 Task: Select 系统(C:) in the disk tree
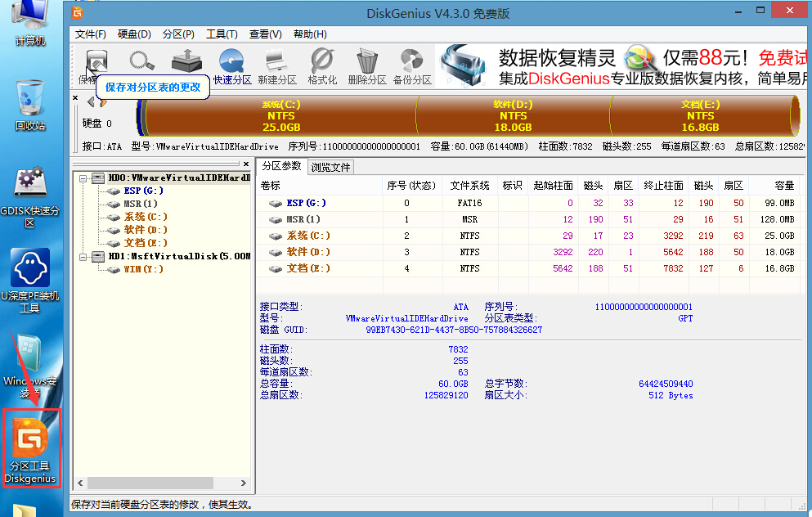coord(146,217)
